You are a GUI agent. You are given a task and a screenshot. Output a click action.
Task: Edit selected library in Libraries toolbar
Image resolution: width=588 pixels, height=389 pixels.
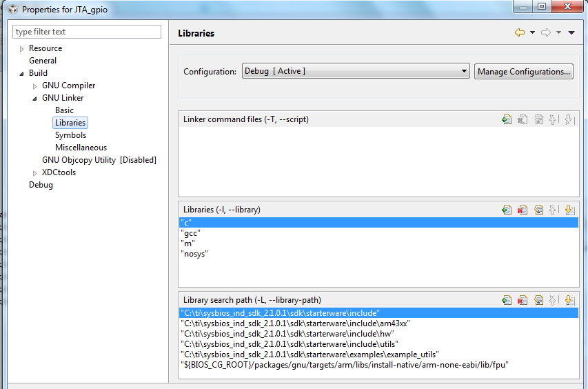point(539,210)
